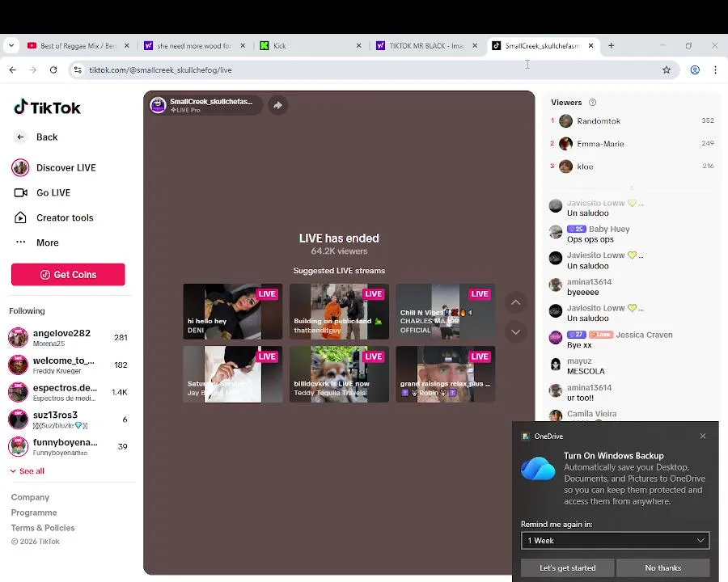Click the share arrow beside streamer name

(277, 105)
